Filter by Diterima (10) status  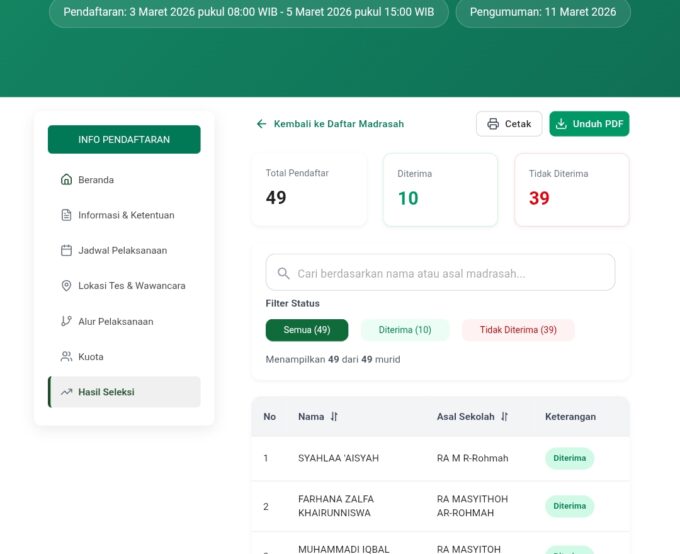click(405, 330)
